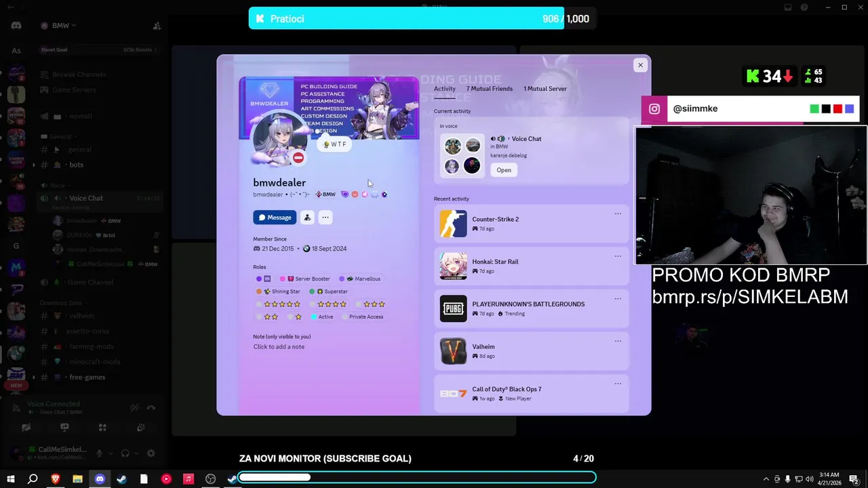Collapse the General channel category
868x488 pixels.
pyautogui.click(x=60, y=136)
